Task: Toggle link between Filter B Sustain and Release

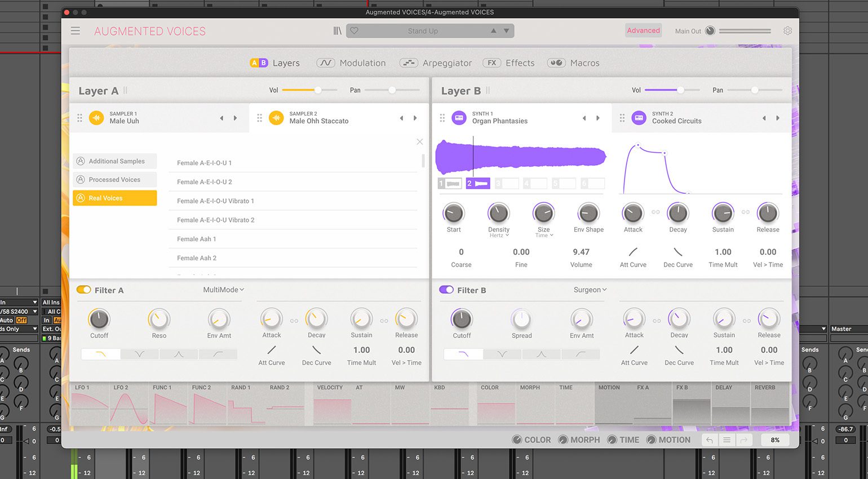Action: pyautogui.click(x=746, y=321)
